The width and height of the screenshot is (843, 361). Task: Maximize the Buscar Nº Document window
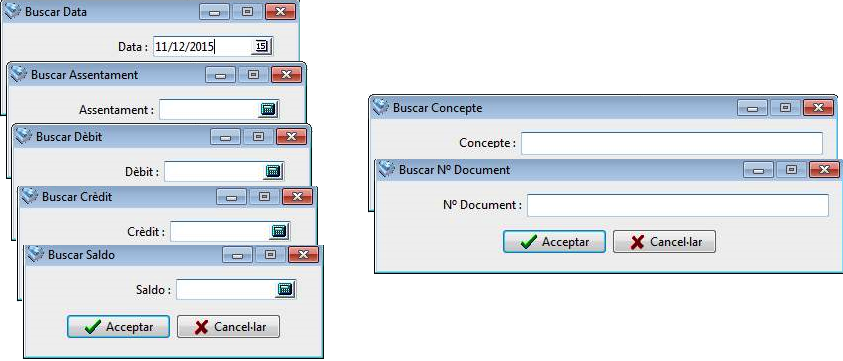[791, 170]
